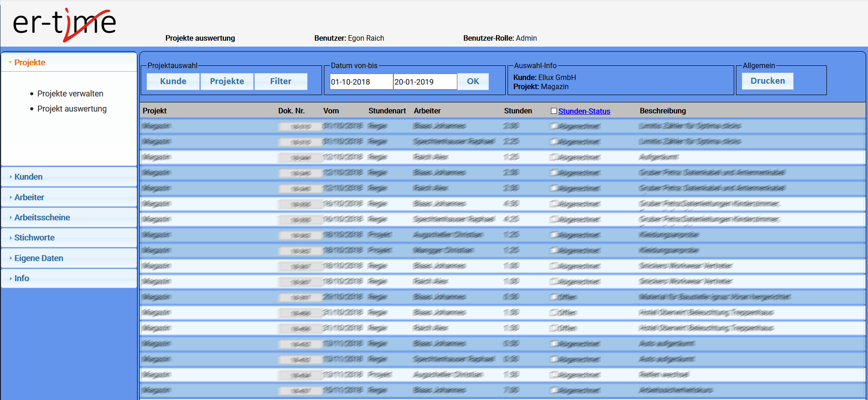Open Projekte verwalten link

(70, 94)
